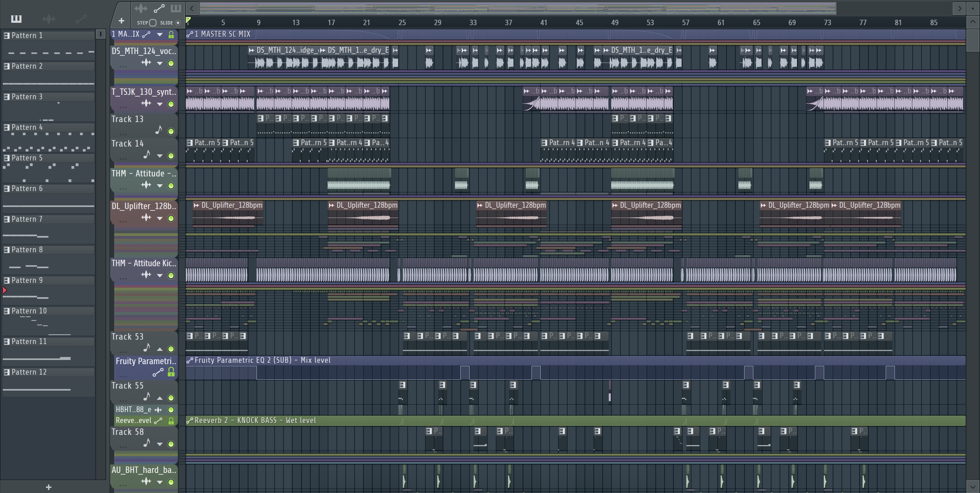
Task: Click the plus button above the track headers
Action: pyautogui.click(x=121, y=21)
